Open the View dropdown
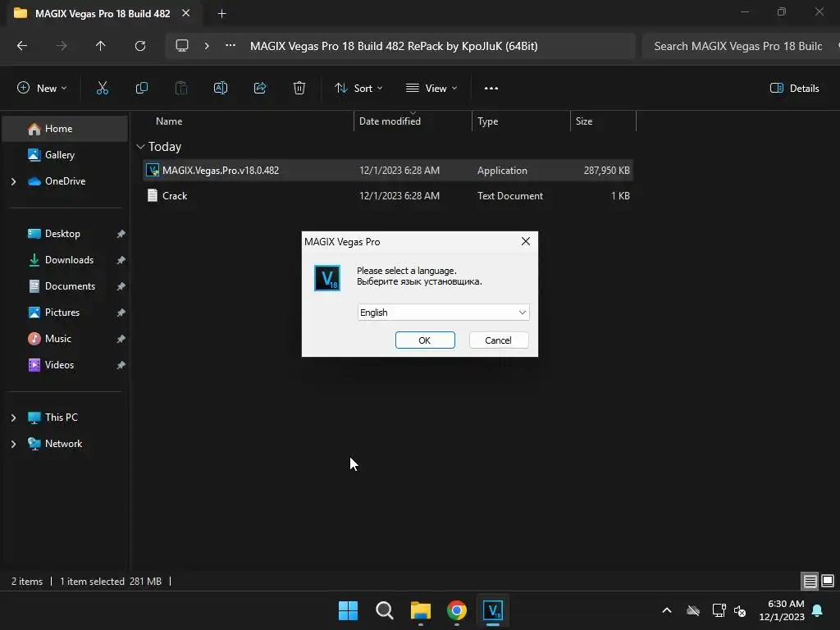 [x=431, y=89]
